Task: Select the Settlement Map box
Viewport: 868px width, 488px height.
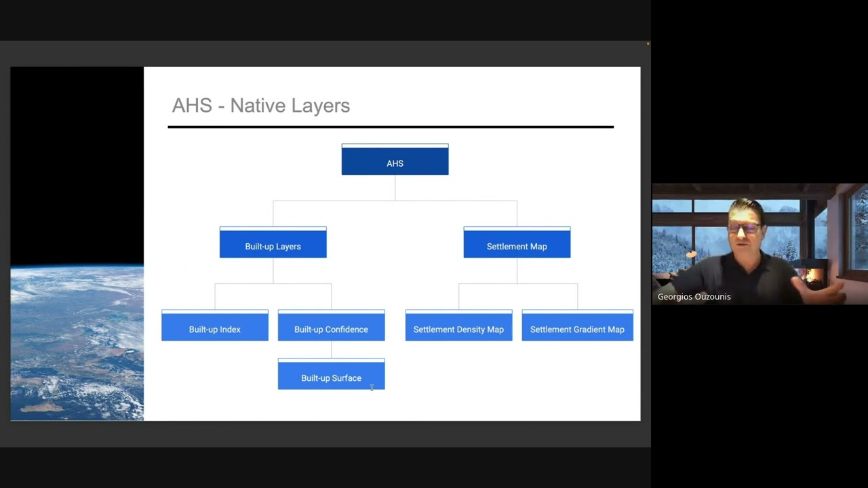Action: point(517,242)
